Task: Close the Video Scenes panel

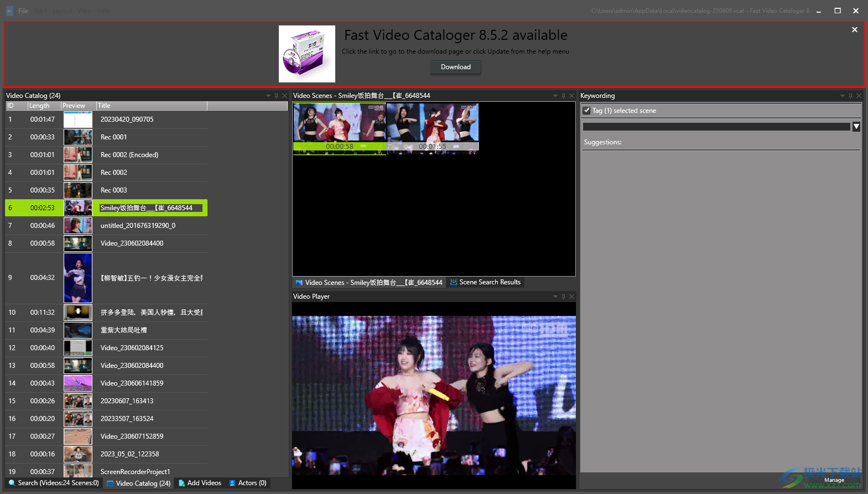Action: [x=572, y=96]
